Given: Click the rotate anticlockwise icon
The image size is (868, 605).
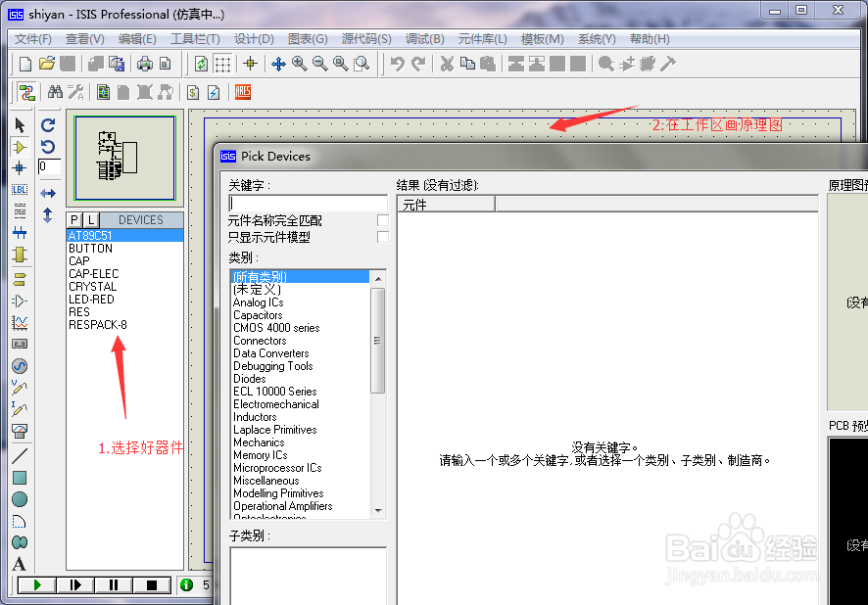Looking at the screenshot, I should pyautogui.click(x=48, y=147).
